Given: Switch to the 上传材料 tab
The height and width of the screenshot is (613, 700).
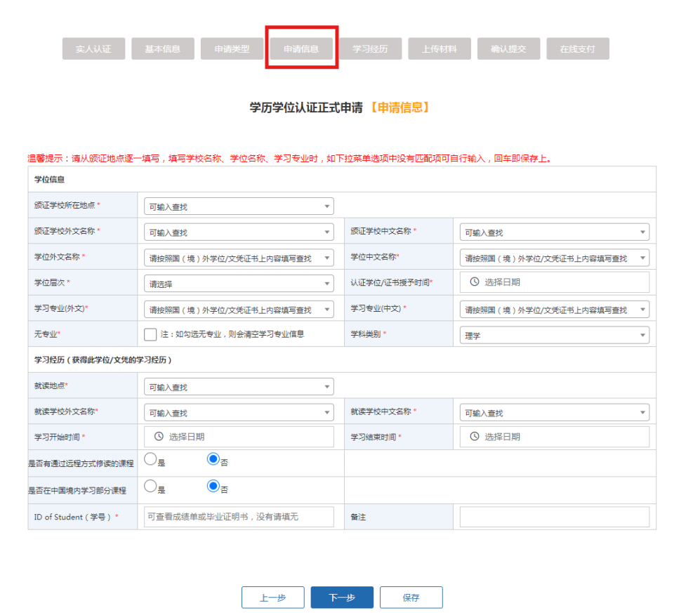Looking at the screenshot, I should click(439, 48).
